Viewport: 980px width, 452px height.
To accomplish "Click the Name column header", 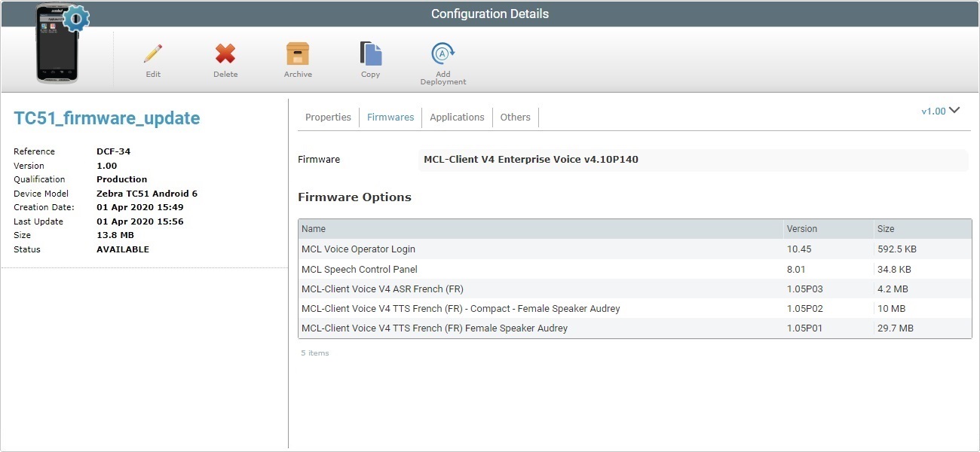I will [x=314, y=228].
